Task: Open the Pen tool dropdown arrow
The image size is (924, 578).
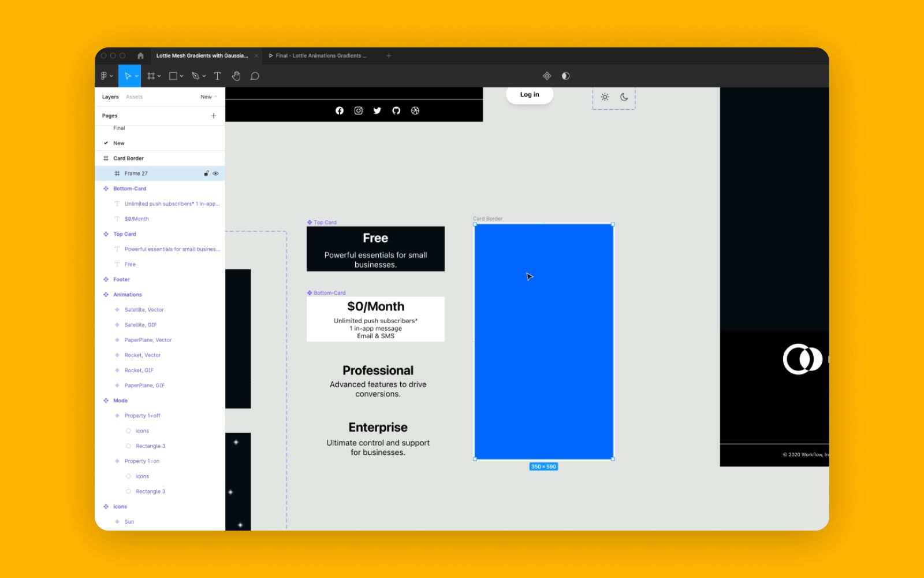Action: [x=204, y=76]
